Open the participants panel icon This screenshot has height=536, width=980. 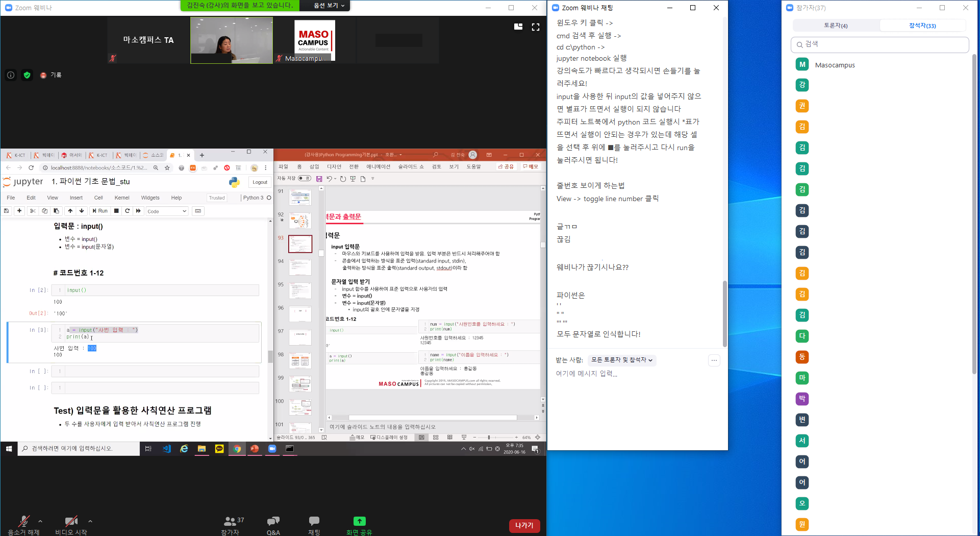[x=231, y=522]
